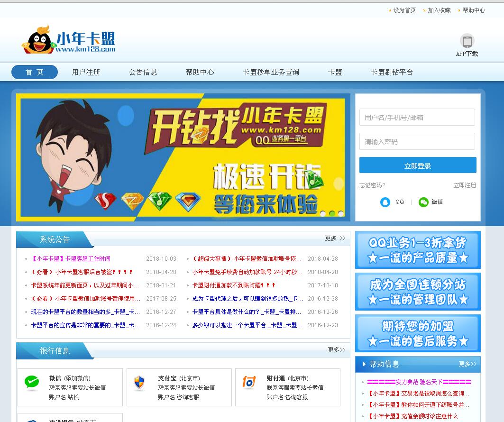The height and width of the screenshot is (422, 504).
Task: Click the 系统公告 section header
Action: (55, 239)
